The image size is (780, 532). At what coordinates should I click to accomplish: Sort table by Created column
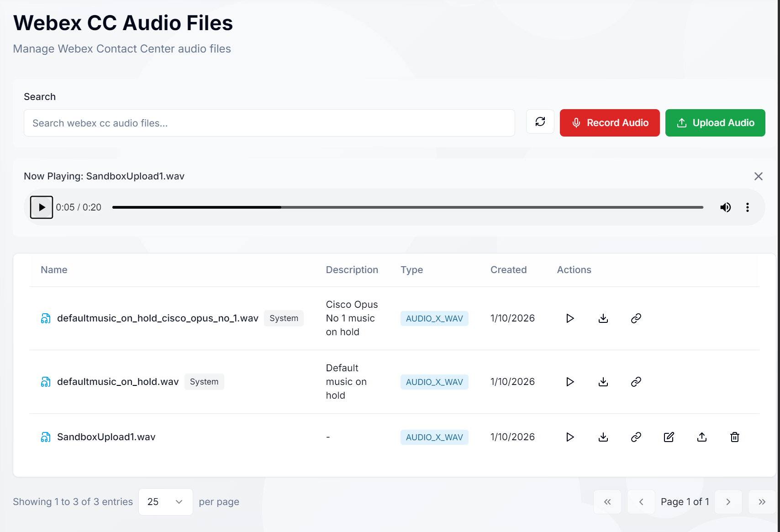508,269
